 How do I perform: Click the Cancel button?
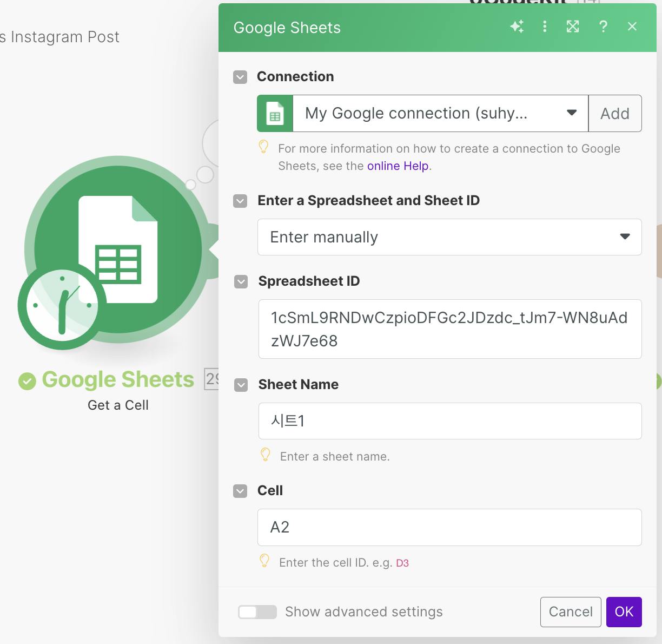(571, 612)
